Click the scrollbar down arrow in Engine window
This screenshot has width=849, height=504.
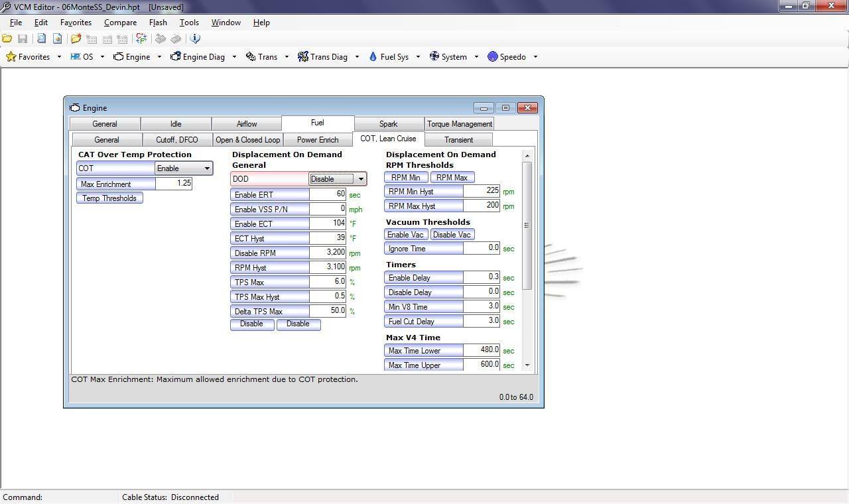point(527,365)
